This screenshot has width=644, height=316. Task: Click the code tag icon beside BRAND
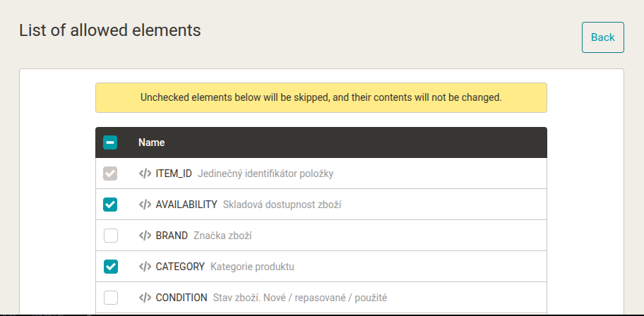pos(145,236)
